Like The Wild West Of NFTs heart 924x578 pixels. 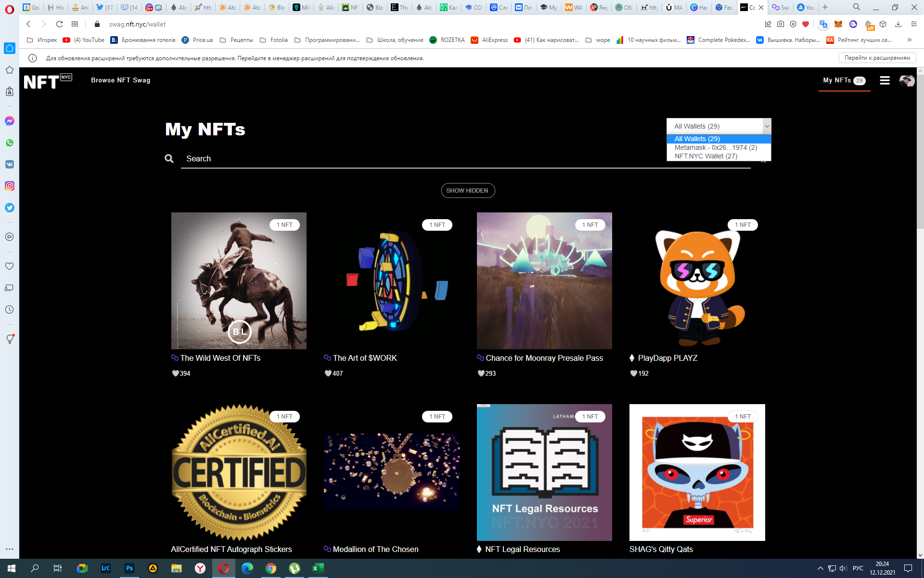click(176, 373)
